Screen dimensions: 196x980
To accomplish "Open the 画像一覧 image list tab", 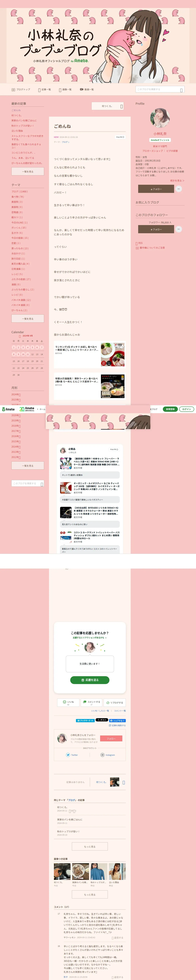I will [x=65, y=89].
